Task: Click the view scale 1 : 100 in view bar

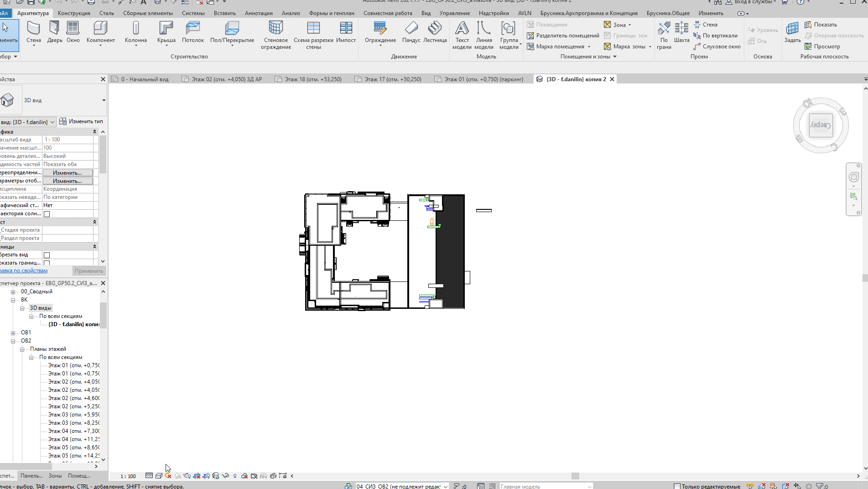Action: pyautogui.click(x=128, y=476)
